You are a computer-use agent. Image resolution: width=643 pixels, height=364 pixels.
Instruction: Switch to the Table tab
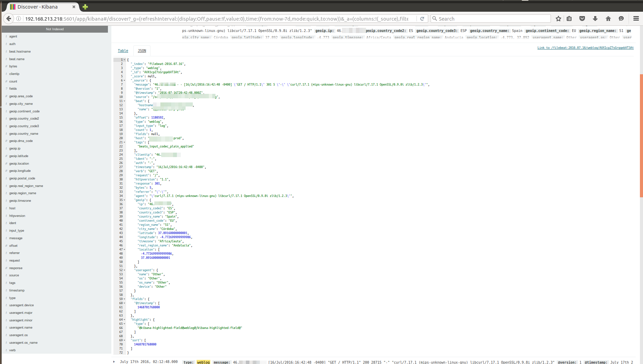coord(123,51)
